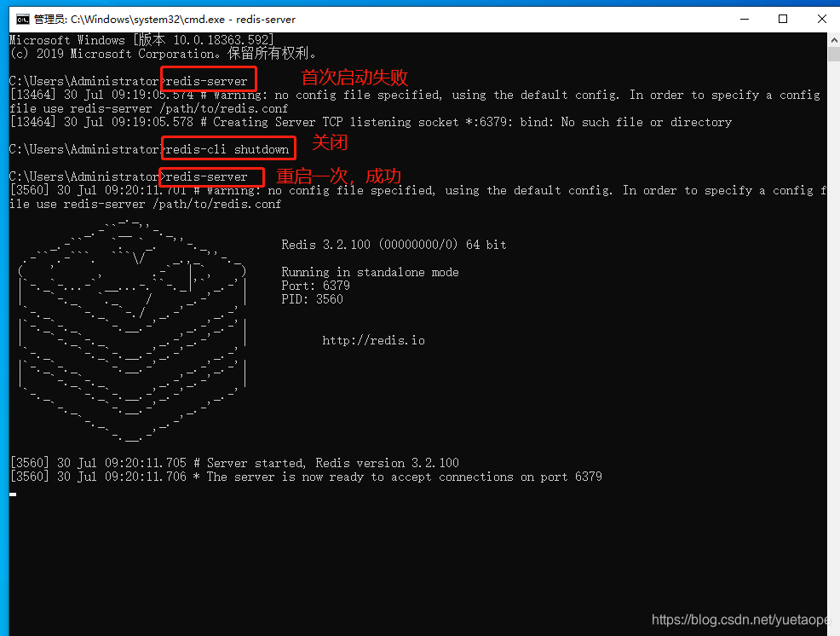
Task: Click the line 'Redis 3.2.100 (00000000/0) 64 bit'
Action: pyautogui.click(x=394, y=245)
